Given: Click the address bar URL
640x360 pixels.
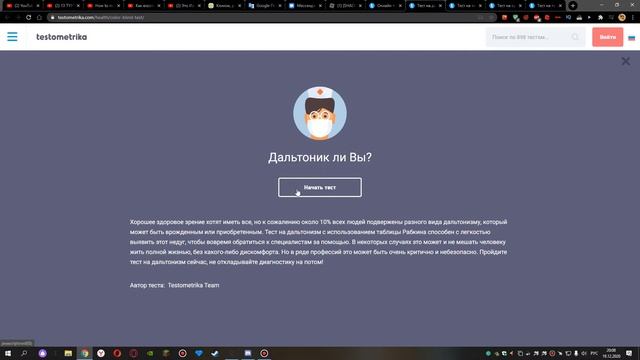Looking at the screenshot, I should [101, 18].
